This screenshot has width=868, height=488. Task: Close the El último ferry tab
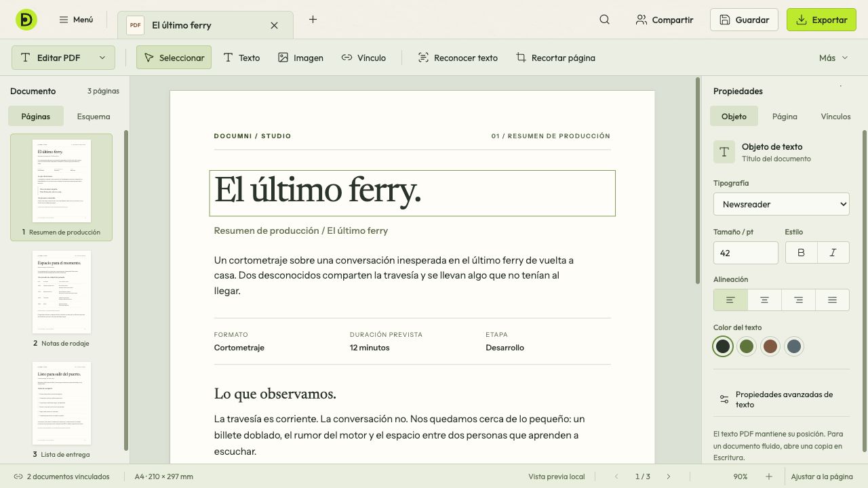pos(274,25)
